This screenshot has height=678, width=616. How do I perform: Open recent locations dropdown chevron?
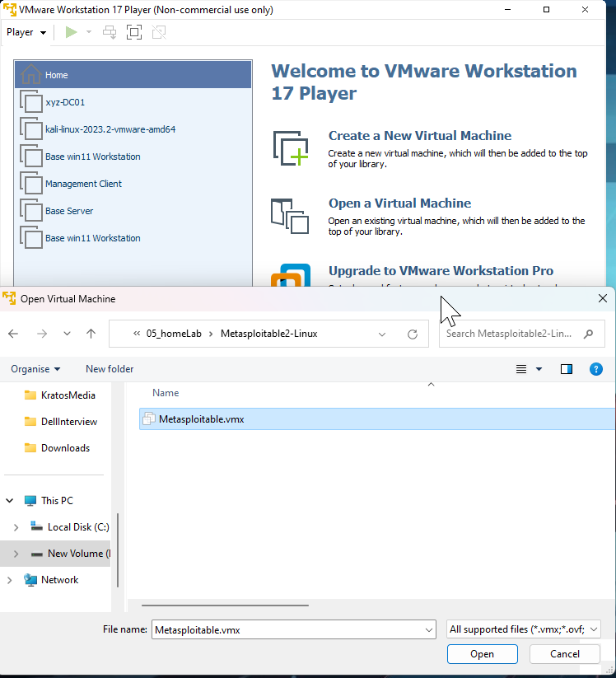(67, 334)
